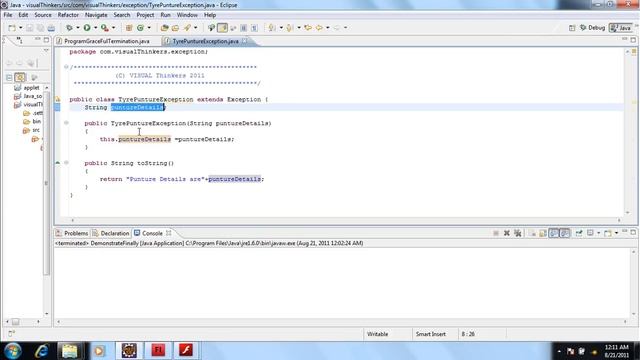Open the New file dropdown arrow
Viewport: 640px width, 360px height.
(20, 28)
